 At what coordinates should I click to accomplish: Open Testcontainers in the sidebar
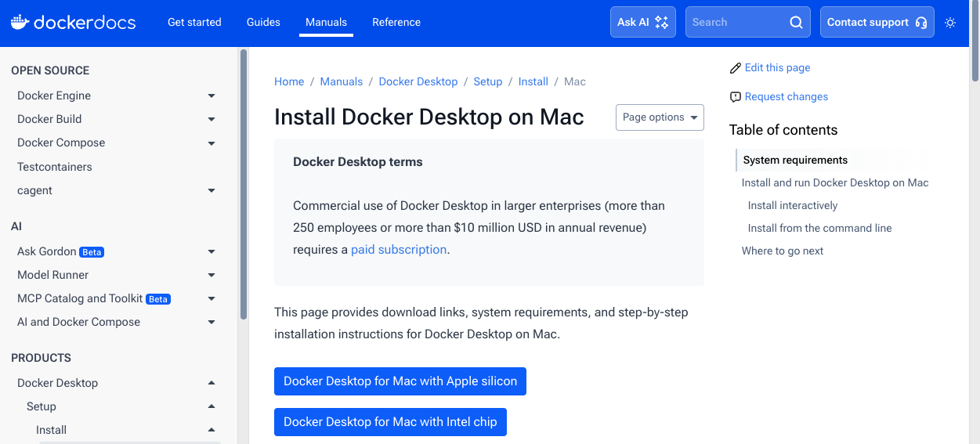click(x=55, y=167)
